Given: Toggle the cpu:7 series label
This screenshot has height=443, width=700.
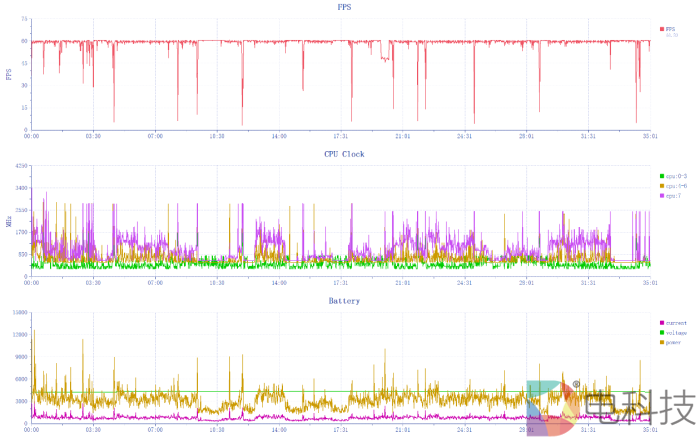Looking at the screenshot, I should (673, 196).
